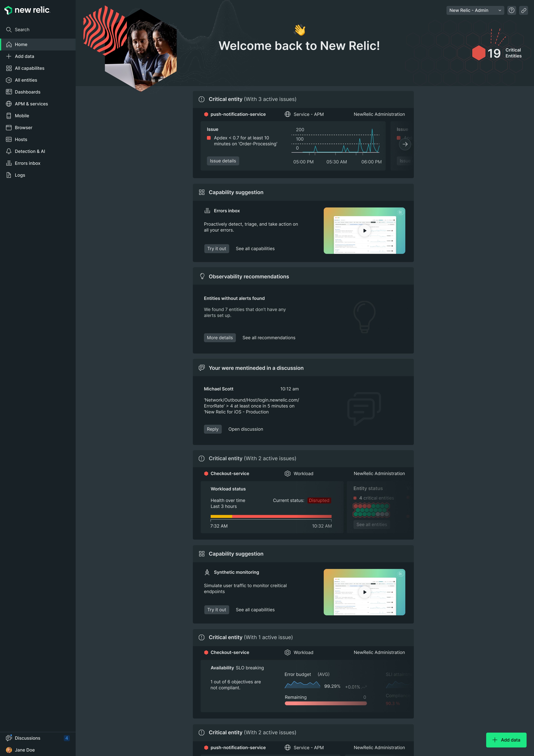Open the Logs page icon
The height and width of the screenshot is (756, 534).
[9, 175]
